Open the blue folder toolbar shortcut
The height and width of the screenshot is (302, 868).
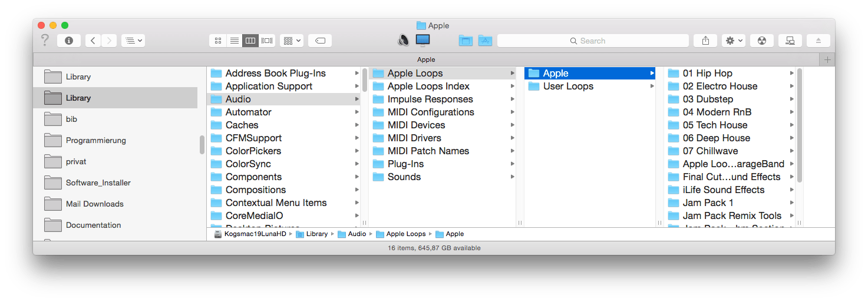pos(466,41)
